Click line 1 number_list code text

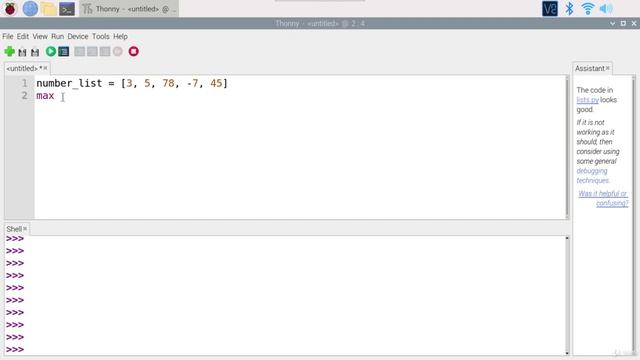pyautogui.click(x=132, y=83)
